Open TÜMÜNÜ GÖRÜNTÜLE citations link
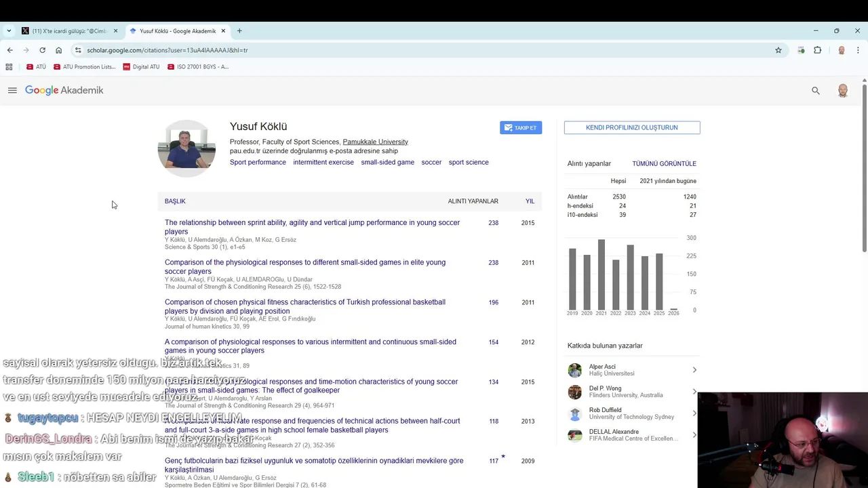The width and height of the screenshot is (868, 488). pyautogui.click(x=664, y=163)
